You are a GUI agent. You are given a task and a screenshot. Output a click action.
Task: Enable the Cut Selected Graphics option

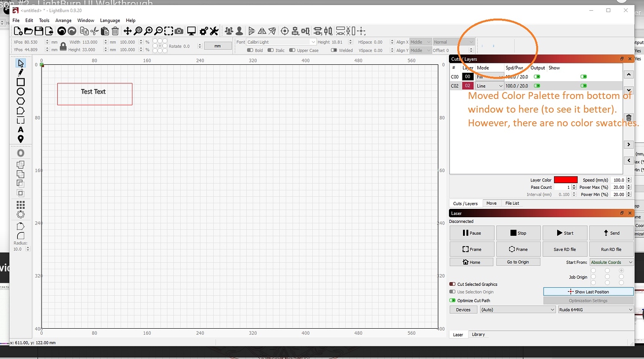tap(452, 284)
